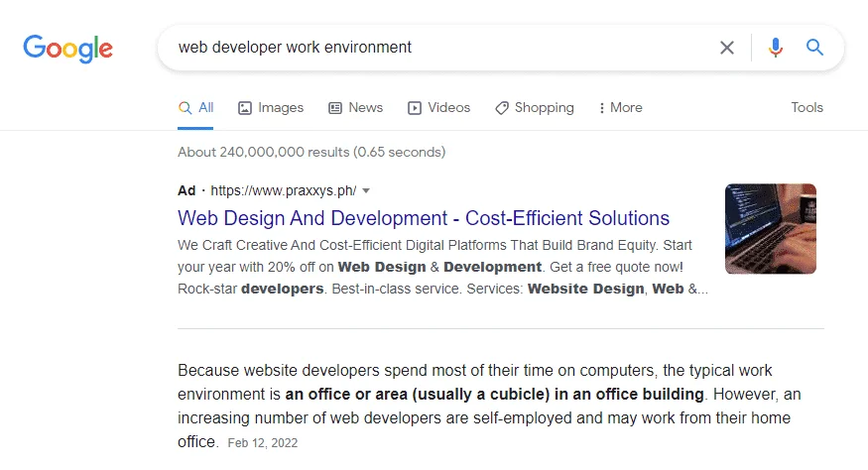The image size is (868, 470).
Task: Expand the ad info dropdown arrow beside praxxys.ph
Action: pos(366,191)
